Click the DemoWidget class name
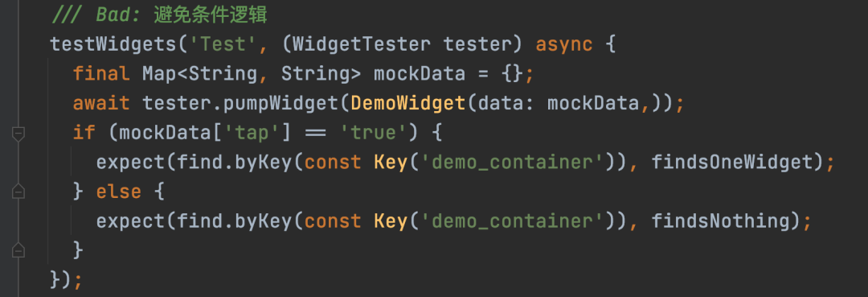This screenshot has height=297, width=868. pos(408,103)
